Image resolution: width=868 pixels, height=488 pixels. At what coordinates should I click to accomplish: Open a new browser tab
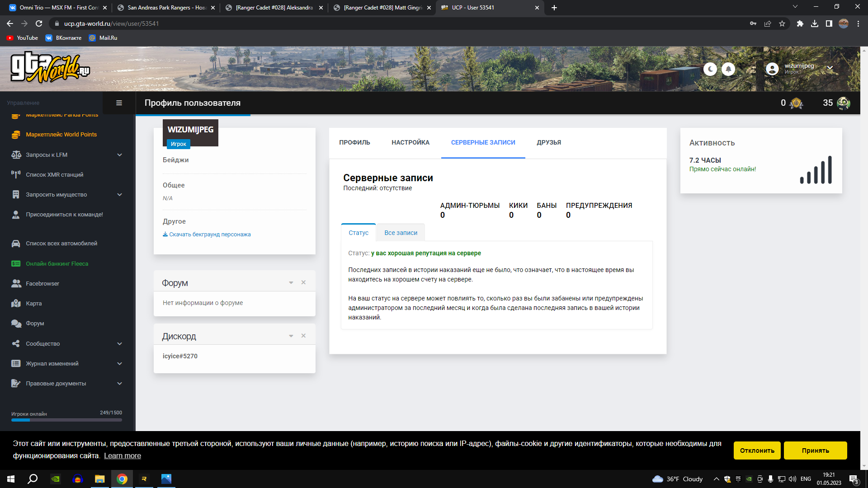(554, 8)
